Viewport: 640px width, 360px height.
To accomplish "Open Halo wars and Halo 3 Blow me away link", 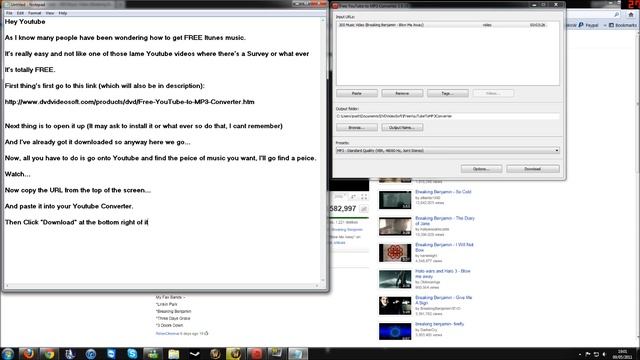I will click(442, 274).
